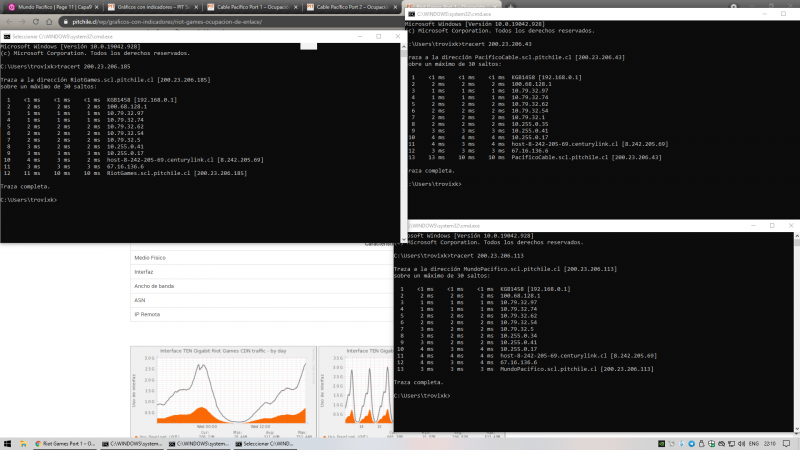Open the volume speaker tray icon

point(741,444)
